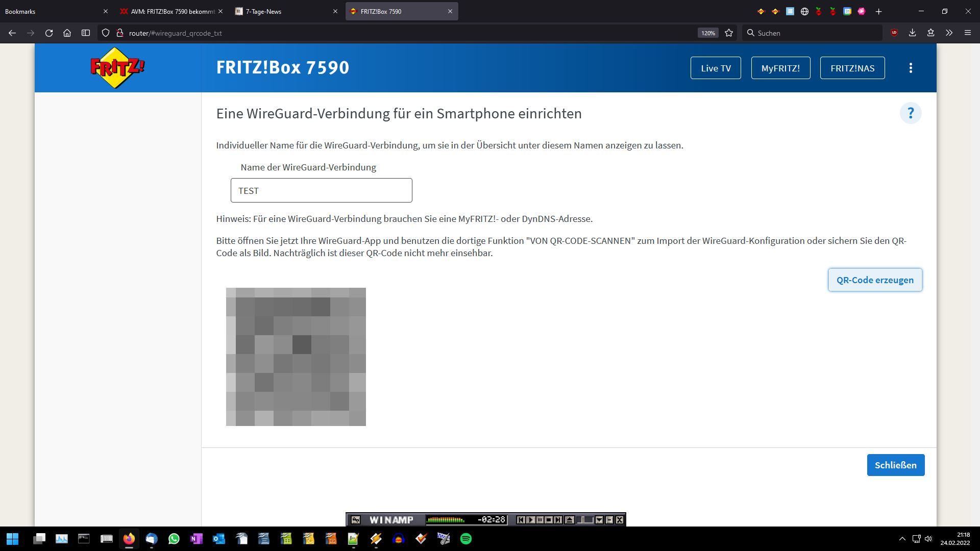Close the 7-Tage-News tab
Screen dimensions: 980x551
tap(335, 11)
